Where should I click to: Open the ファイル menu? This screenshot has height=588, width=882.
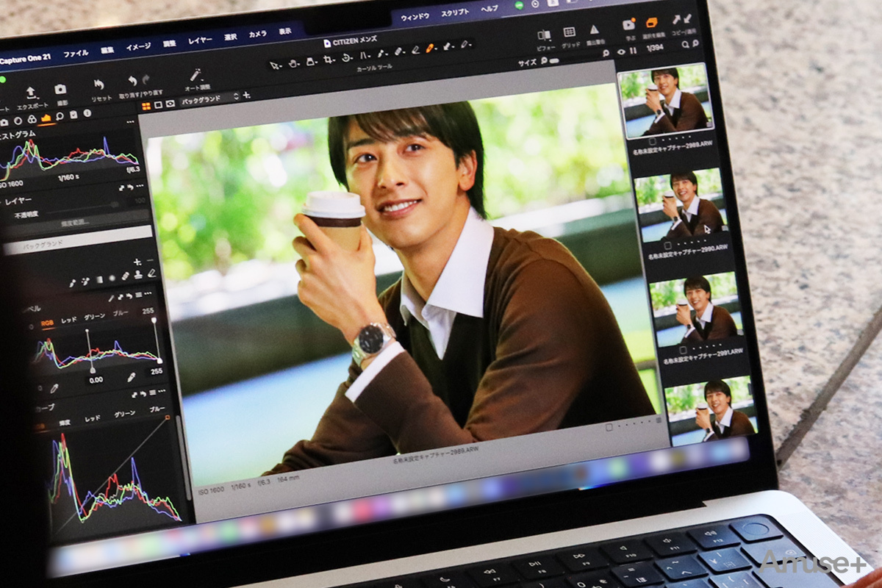point(76,54)
